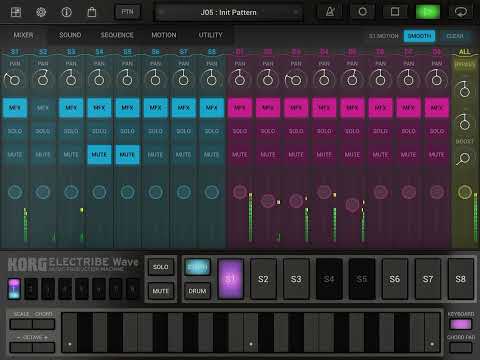Click the upper knob in ALL strip

(x=464, y=90)
